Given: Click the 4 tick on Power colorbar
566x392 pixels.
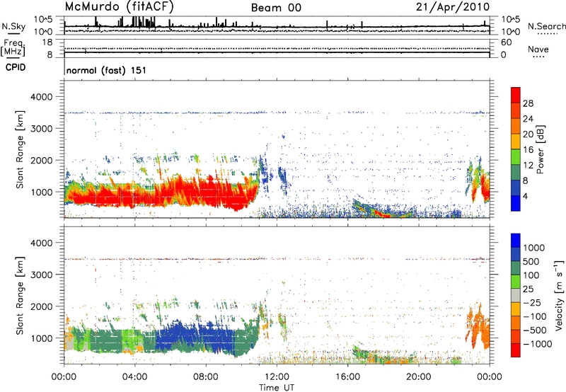Looking at the screenshot, I should coord(525,196).
